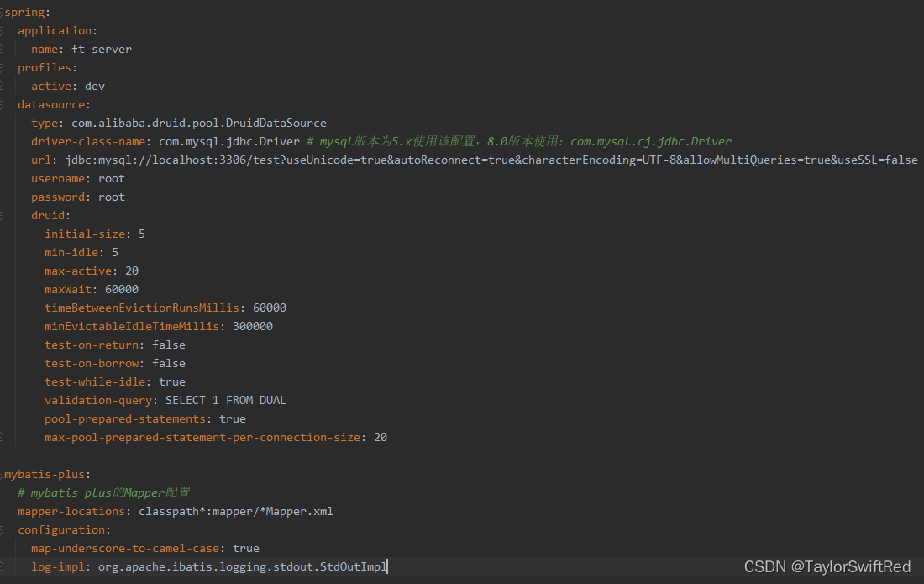Click the "active" key

click(51, 86)
